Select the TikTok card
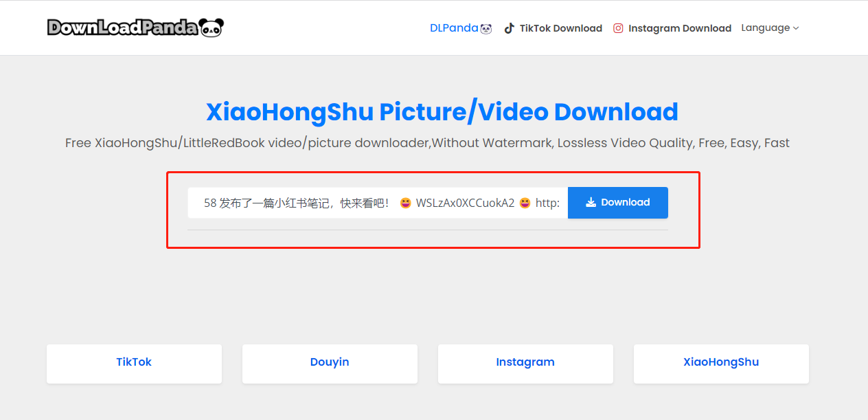This screenshot has height=420, width=868. [x=134, y=364]
